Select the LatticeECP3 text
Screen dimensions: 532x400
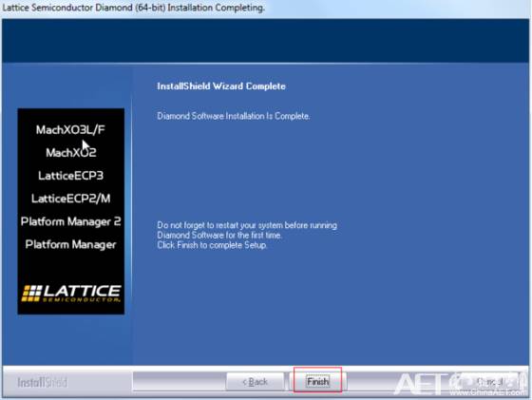70,176
